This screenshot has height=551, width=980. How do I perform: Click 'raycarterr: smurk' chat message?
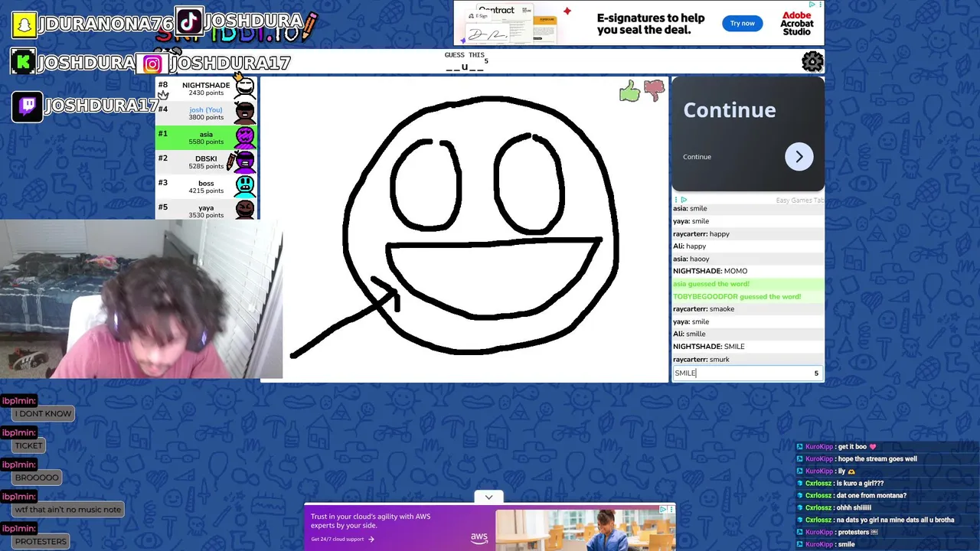pos(748,359)
